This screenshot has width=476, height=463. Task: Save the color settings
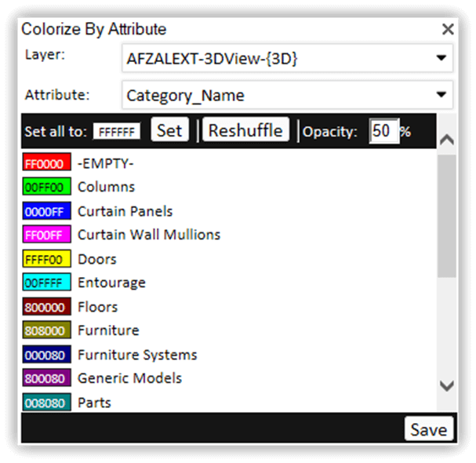[x=429, y=429]
